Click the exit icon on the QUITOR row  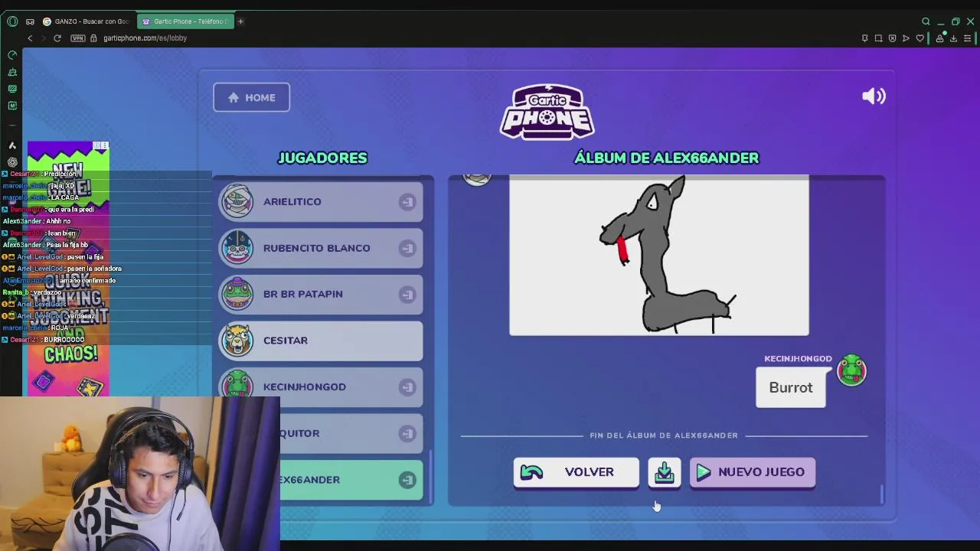point(407,434)
